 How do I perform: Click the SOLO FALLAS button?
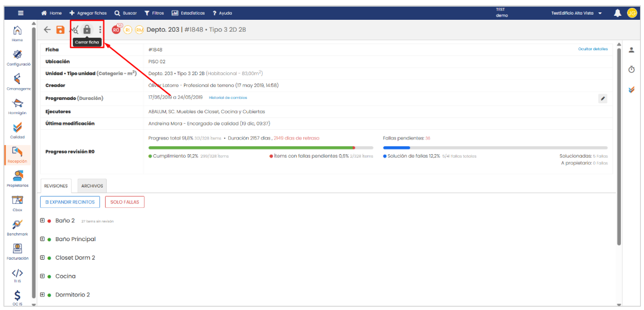coord(125,202)
